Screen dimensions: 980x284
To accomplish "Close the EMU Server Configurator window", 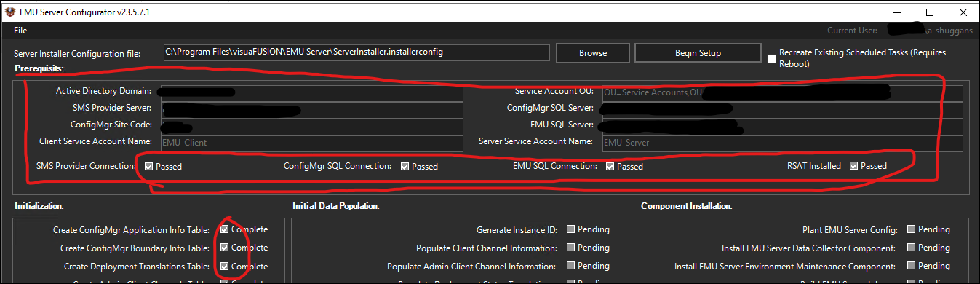I will (963, 12).
